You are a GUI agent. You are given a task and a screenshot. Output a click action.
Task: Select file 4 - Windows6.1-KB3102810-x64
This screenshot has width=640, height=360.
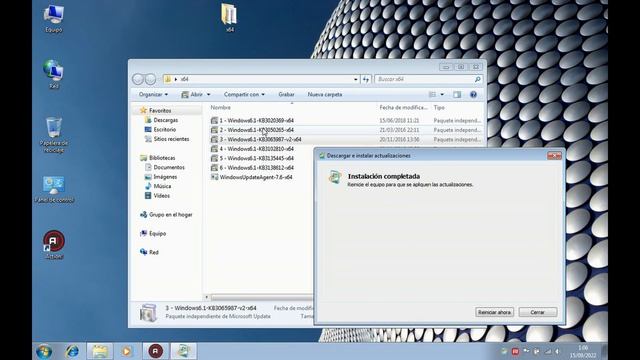coord(252,149)
